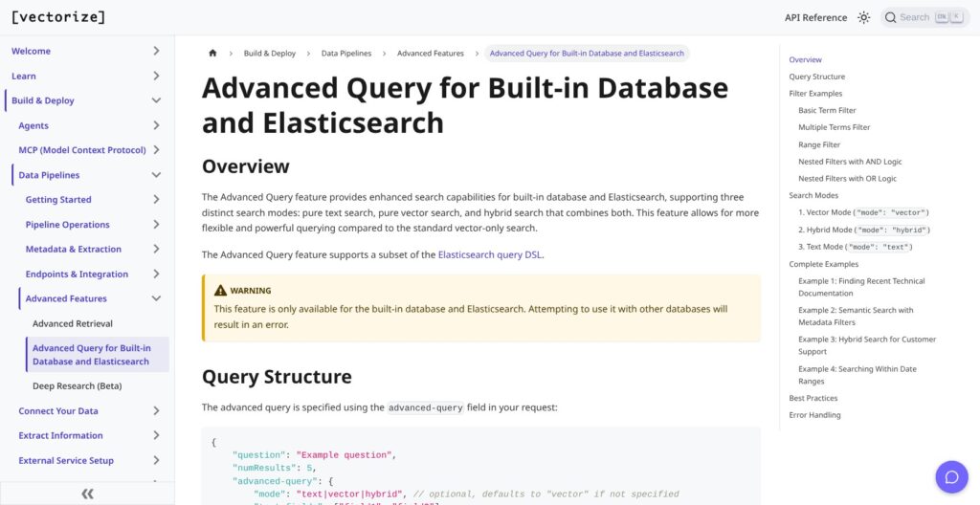Open Advanced Retrieval page
980x505 pixels.
(73, 323)
